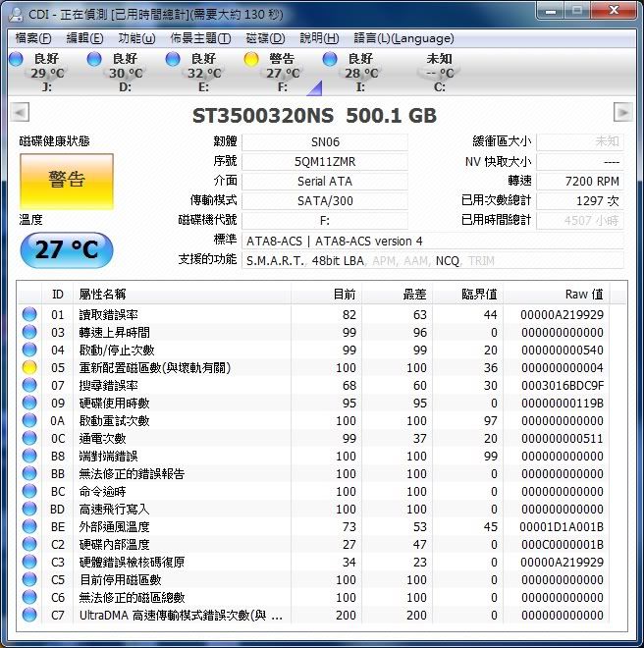Click the CDI application icon in title bar

[16, 15]
